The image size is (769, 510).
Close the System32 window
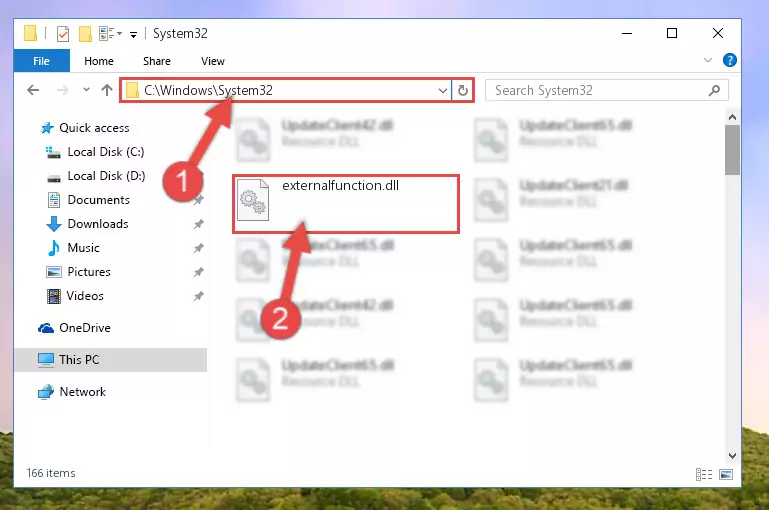[x=718, y=33]
